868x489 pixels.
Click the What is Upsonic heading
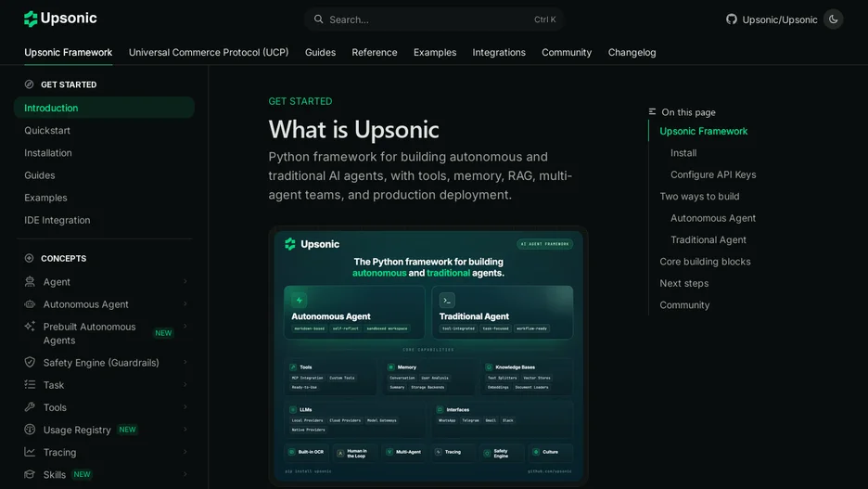[x=353, y=130]
